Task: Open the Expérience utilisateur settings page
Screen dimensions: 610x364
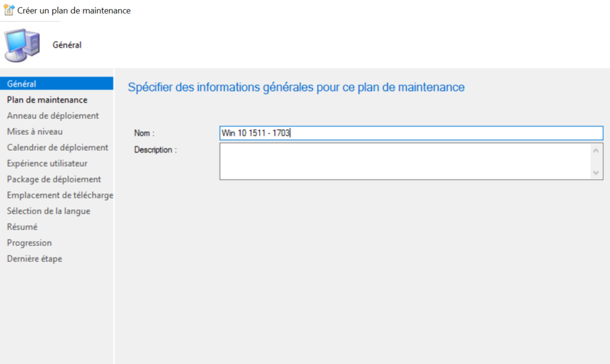Action: [x=47, y=163]
